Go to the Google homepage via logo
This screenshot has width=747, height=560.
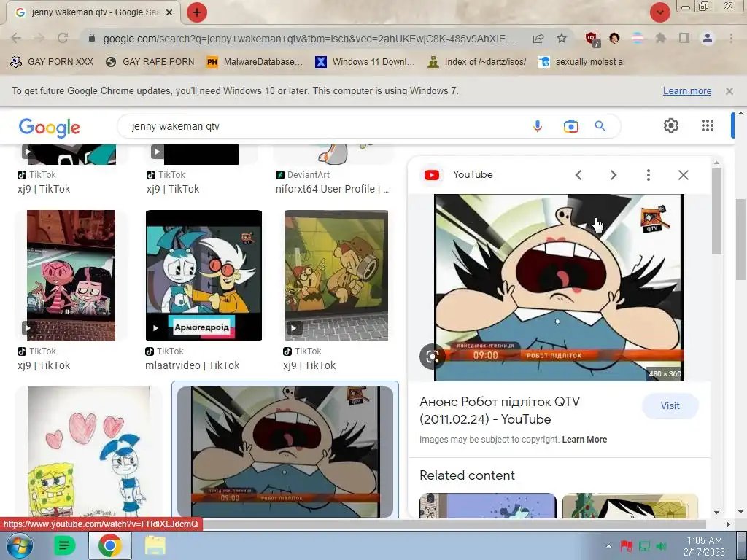pyautogui.click(x=49, y=127)
